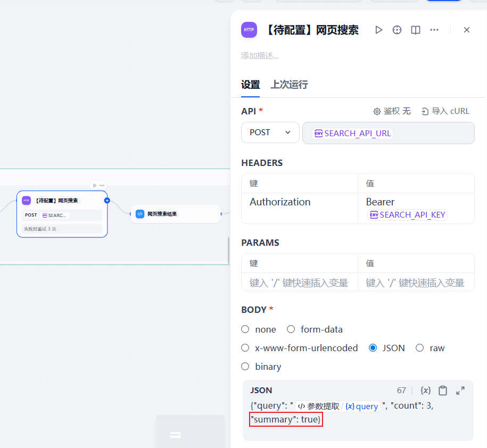This screenshot has width=487, height=448.
Task: Click the SEARCH_API_URL input field
Action: tap(388, 133)
